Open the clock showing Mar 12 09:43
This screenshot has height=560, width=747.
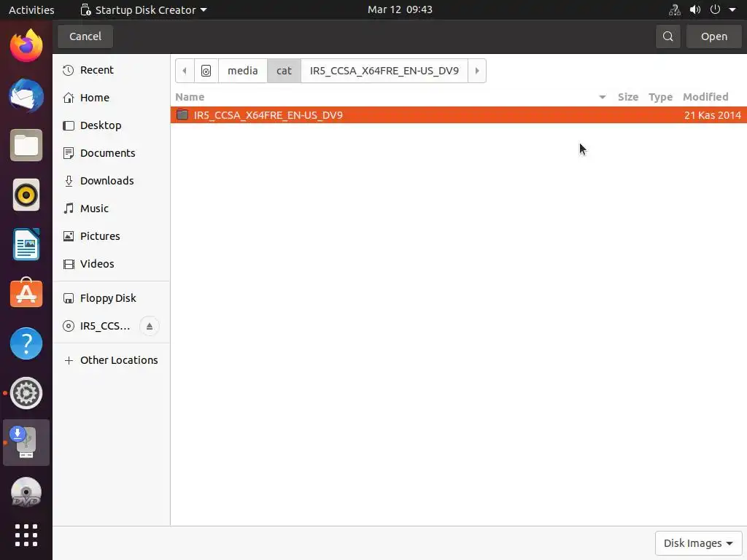(400, 9)
